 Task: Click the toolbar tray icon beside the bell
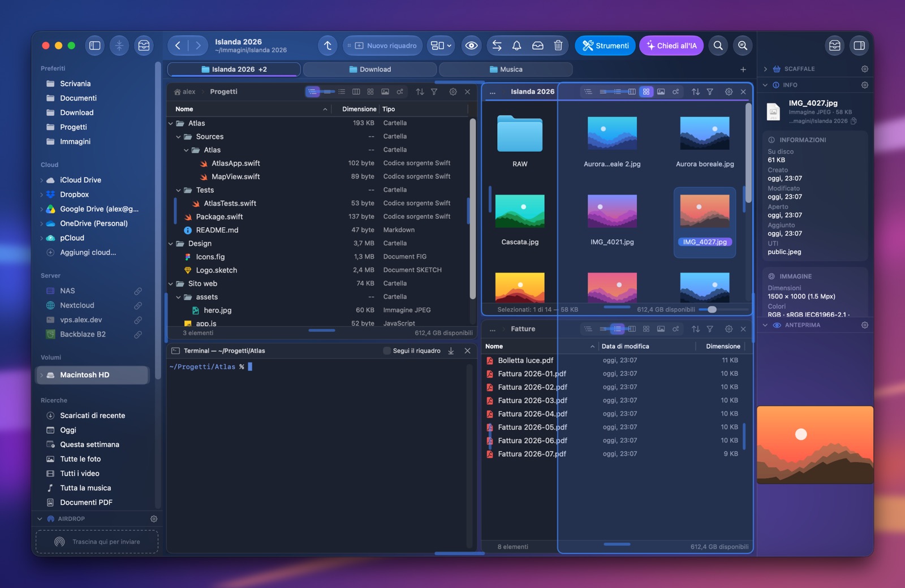537,46
